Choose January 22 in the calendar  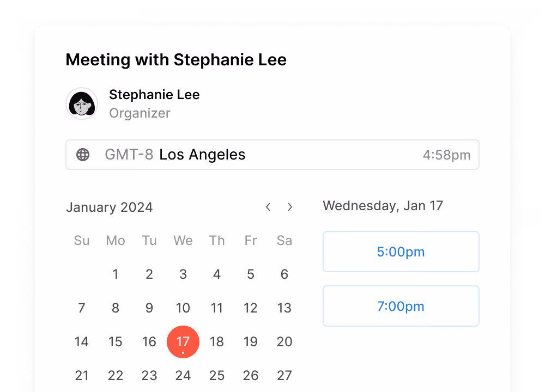[116, 376]
